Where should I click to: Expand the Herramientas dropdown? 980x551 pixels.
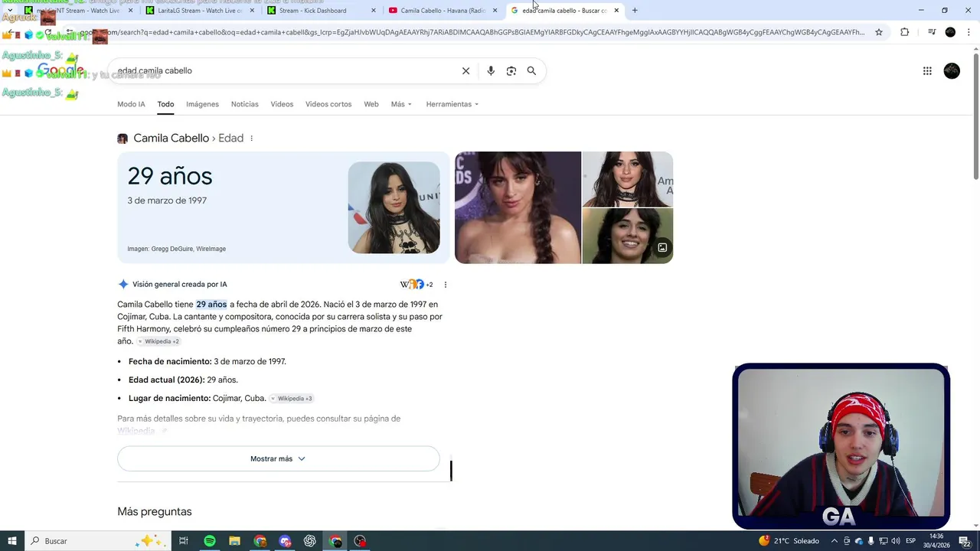pos(452,104)
